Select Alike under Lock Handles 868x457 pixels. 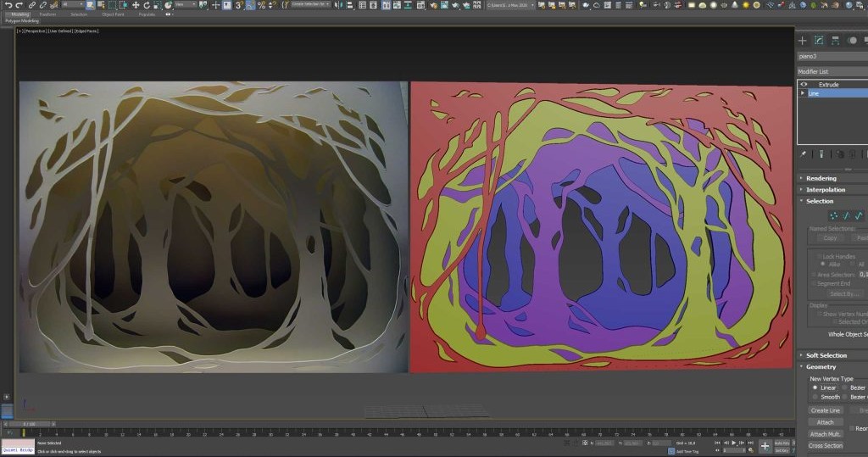(823, 265)
